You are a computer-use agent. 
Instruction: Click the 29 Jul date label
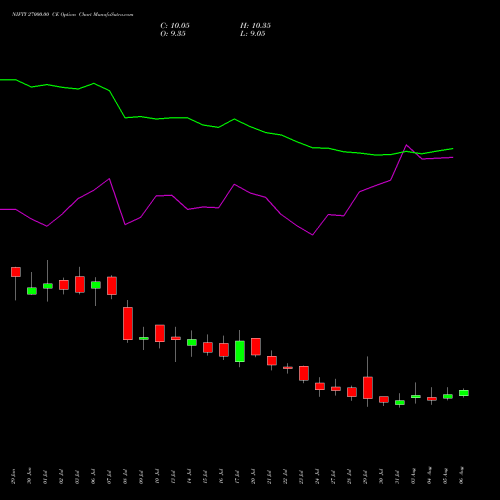click(x=365, y=476)
